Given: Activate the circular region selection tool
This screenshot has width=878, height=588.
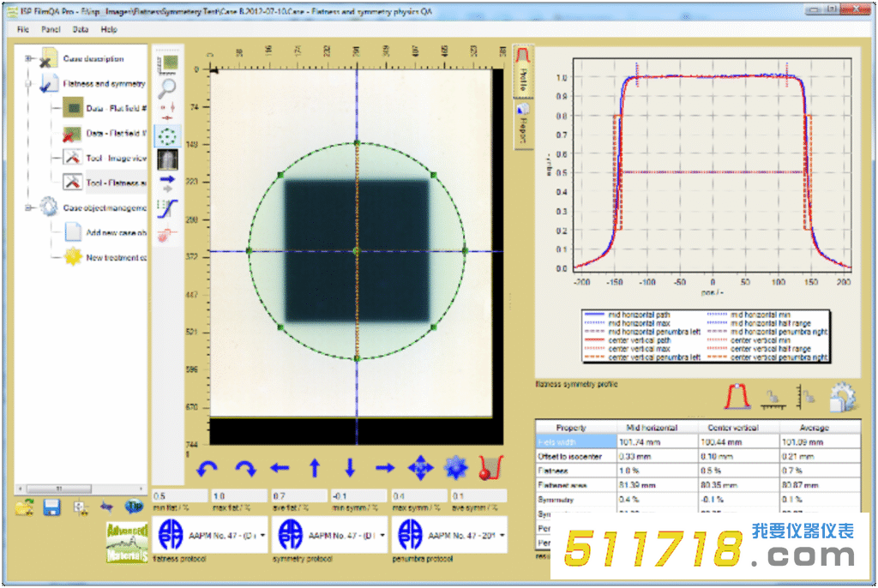Looking at the screenshot, I should click(167, 135).
